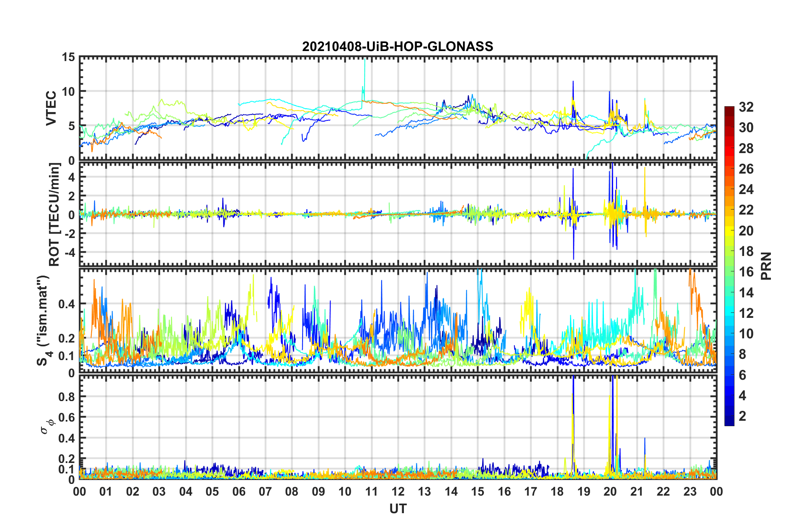Click the S4 axis label
This screenshot has width=796, height=532.
tap(43, 320)
